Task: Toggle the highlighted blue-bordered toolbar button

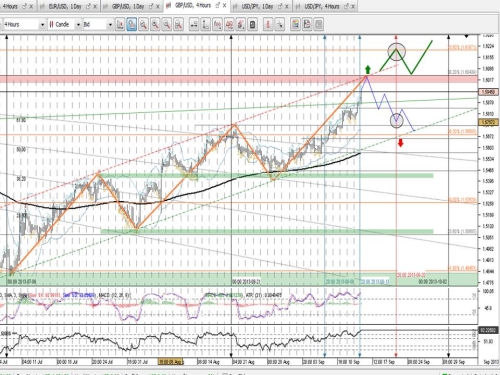Action: (x=132, y=24)
